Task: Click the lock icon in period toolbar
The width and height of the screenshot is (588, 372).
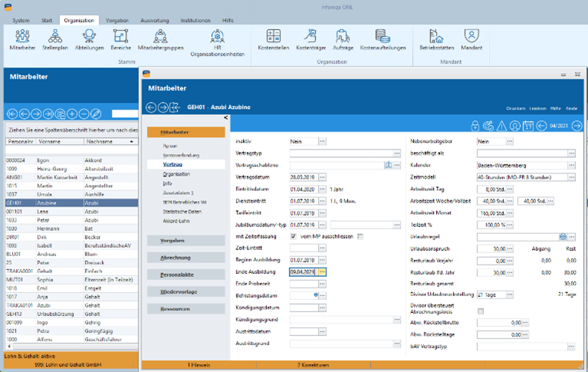Action: (475, 126)
